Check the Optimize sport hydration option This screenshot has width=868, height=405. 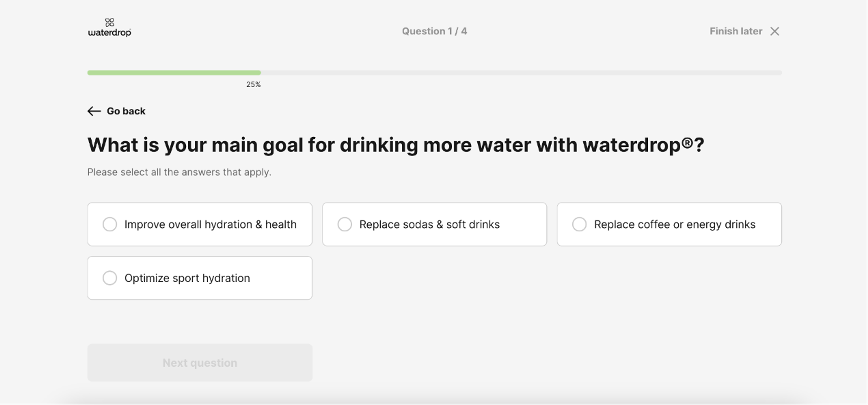[x=109, y=278]
